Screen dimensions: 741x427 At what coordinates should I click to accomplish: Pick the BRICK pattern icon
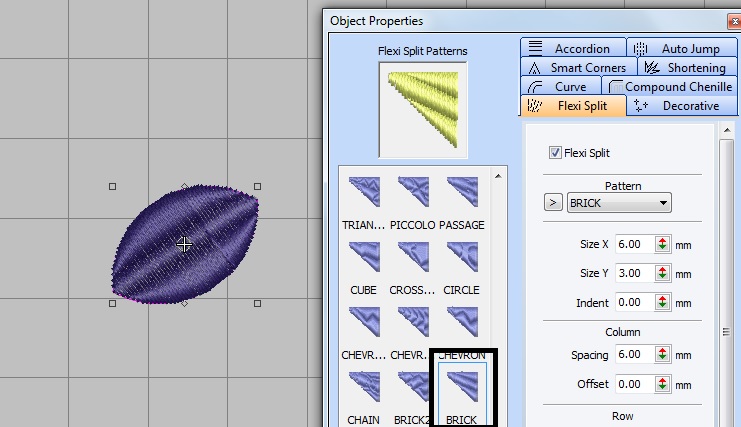point(462,387)
